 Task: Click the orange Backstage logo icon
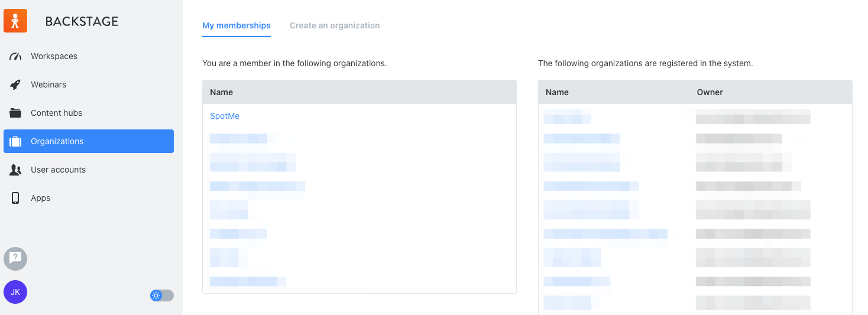(15, 21)
